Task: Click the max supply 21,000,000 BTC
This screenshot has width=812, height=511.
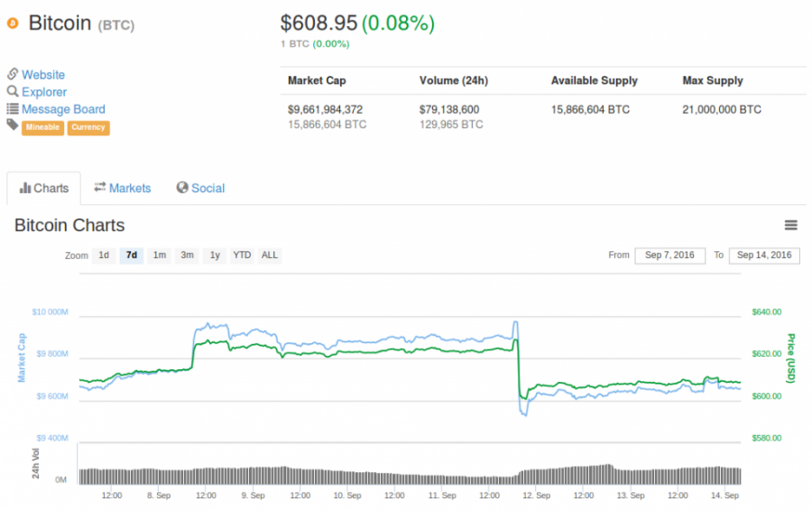Action: [x=722, y=109]
